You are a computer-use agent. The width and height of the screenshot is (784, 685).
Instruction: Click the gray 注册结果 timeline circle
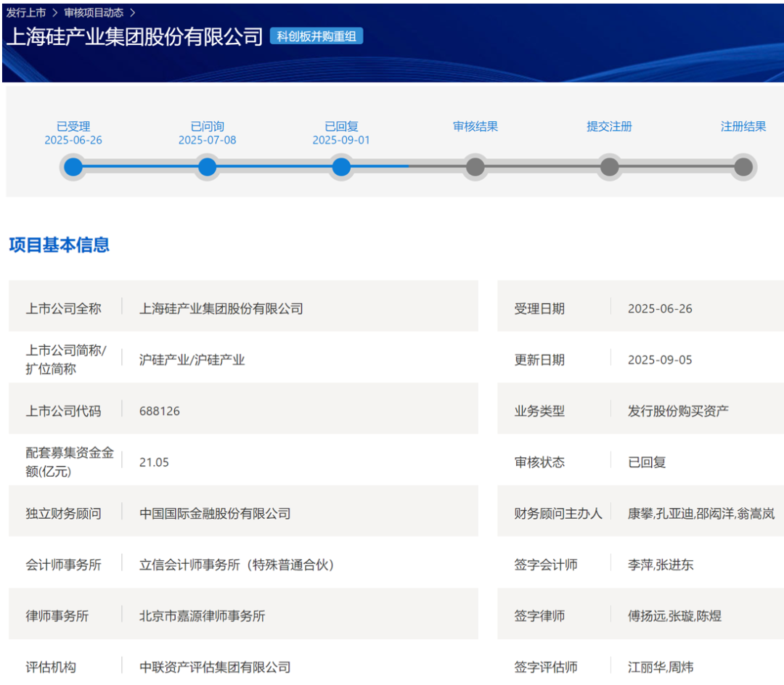point(743,168)
